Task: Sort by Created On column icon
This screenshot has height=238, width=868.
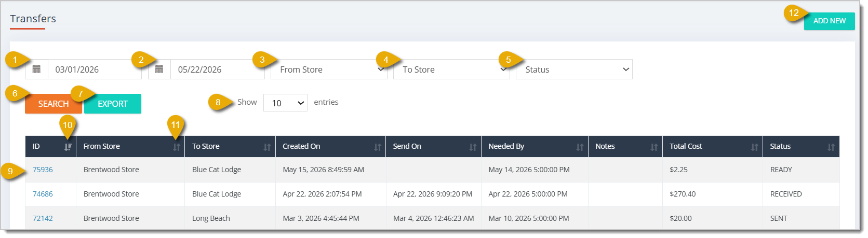Action: [378, 147]
